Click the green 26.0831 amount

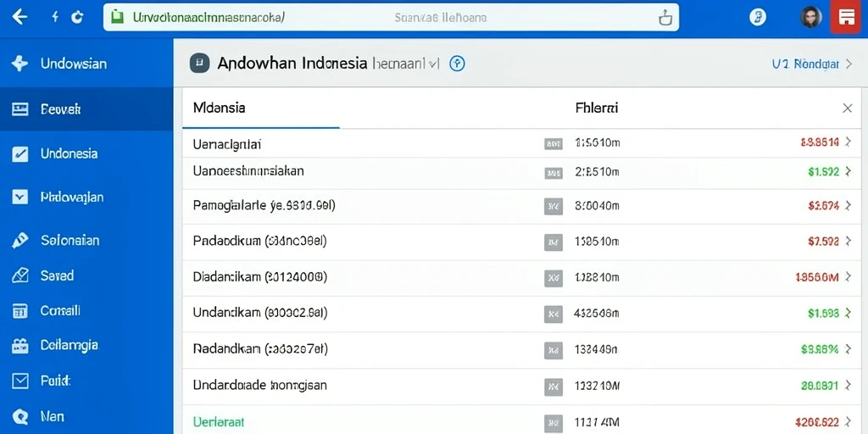[x=820, y=386]
